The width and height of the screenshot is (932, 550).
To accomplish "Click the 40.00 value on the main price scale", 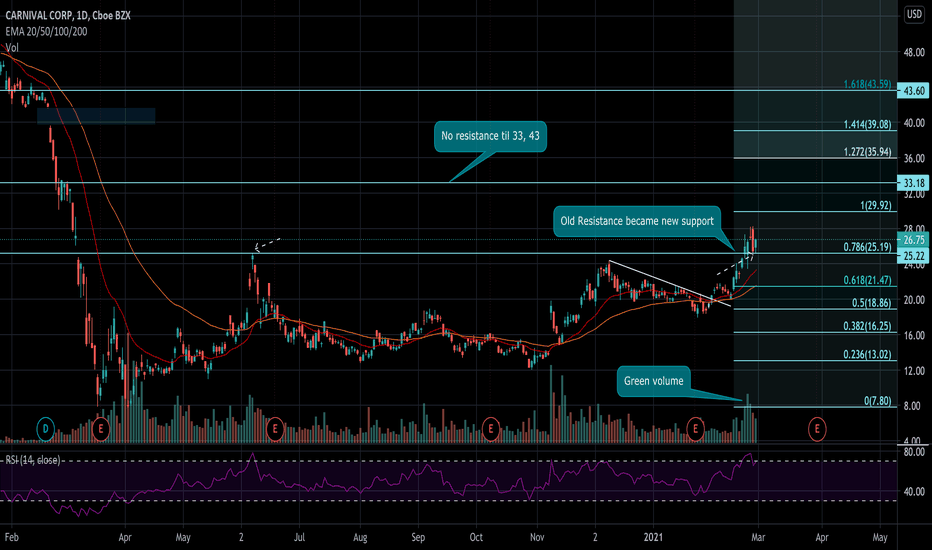I will [x=914, y=123].
